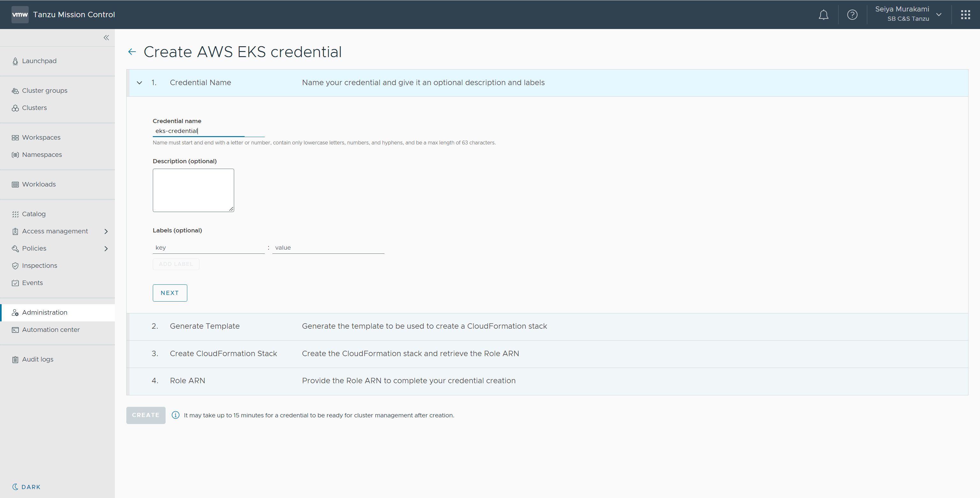Click the info icon near Create button
This screenshot has height=498, width=980.
pos(175,415)
